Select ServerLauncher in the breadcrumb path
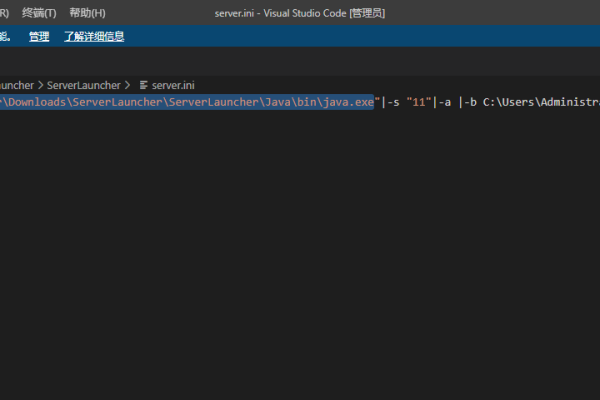 click(83, 85)
